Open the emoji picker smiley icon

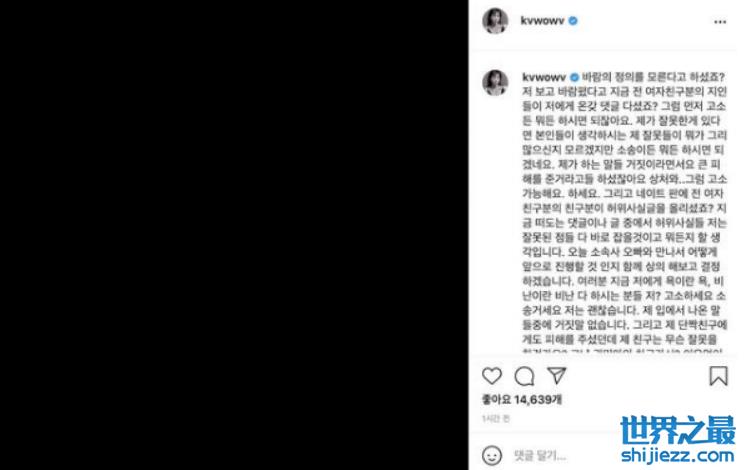tap(492, 455)
